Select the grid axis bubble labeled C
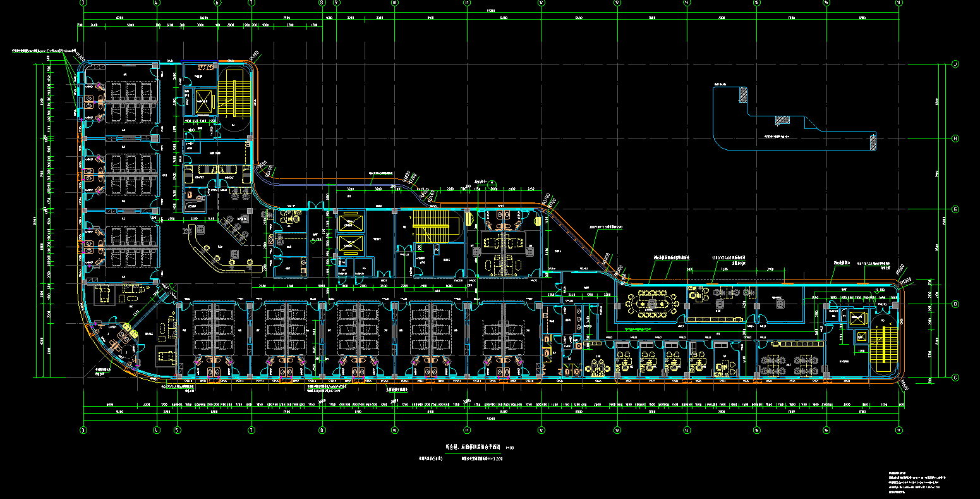The image size is (980, 499). (x=955, y=378)
